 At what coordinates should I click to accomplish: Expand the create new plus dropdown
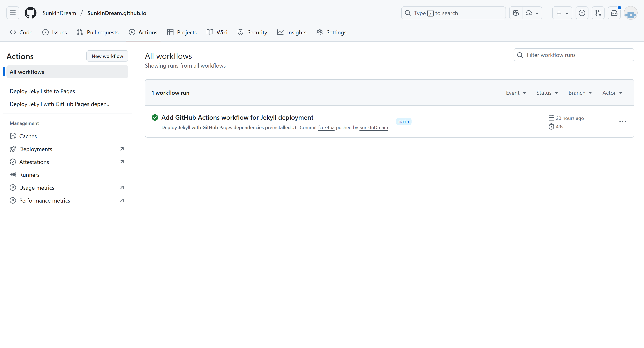coord(562,13)
